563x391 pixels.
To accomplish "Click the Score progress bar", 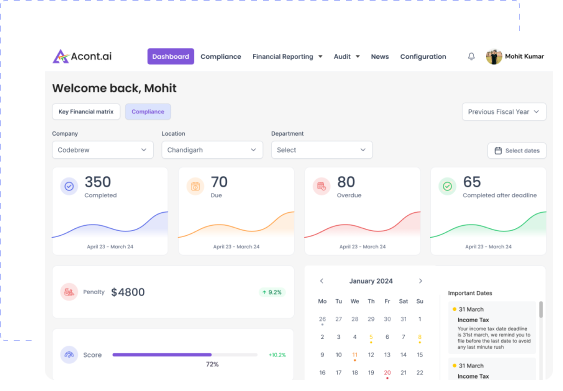I will point(185,355).
